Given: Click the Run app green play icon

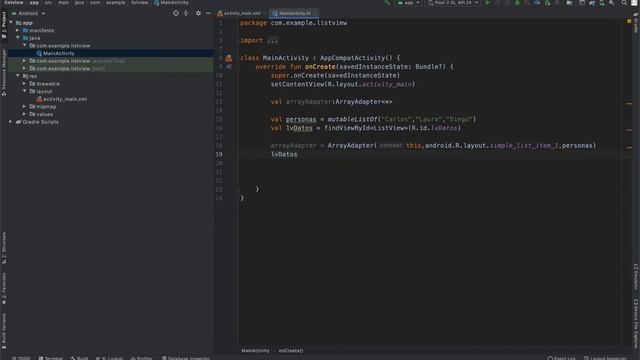Looking at the screenshot, I should [x=487, y=3].
